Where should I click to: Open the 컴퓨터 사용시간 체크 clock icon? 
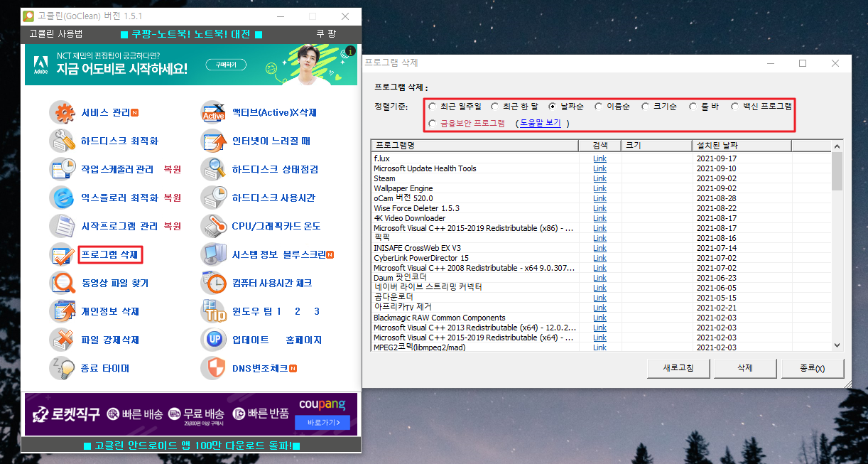pyautogui.click(x=214, y=283)
